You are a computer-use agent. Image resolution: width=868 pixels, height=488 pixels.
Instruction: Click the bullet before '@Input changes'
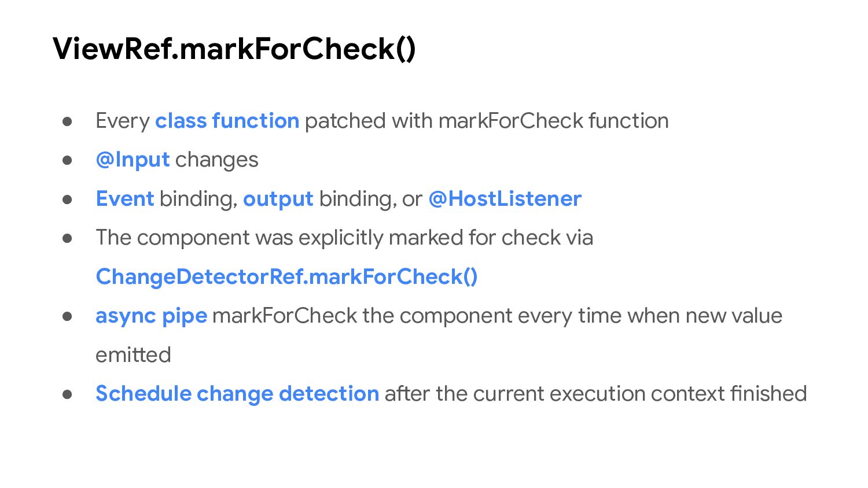[67, 160]
